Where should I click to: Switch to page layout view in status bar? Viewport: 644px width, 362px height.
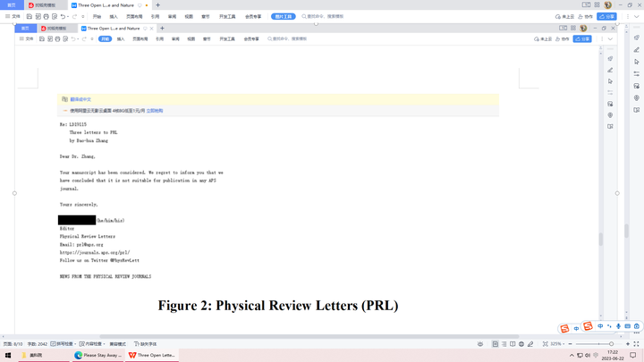[x=496, y=344]
